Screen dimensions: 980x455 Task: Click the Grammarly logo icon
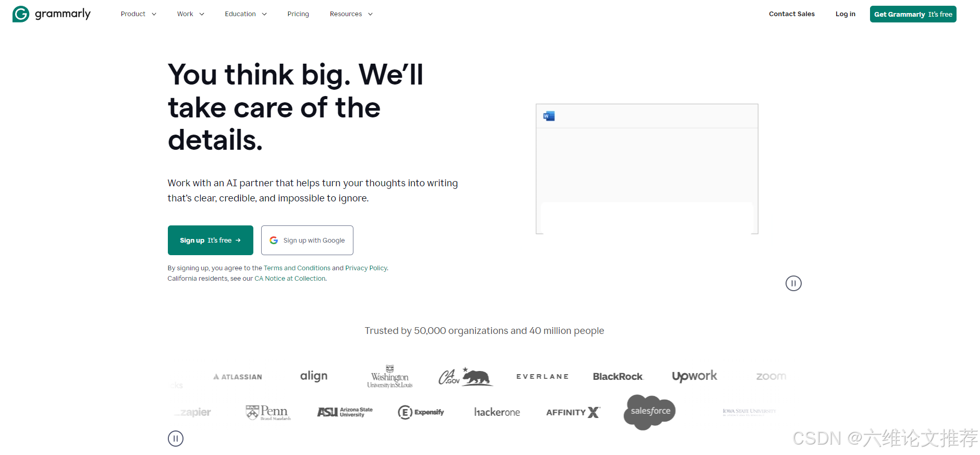click(x=21, y=14)
